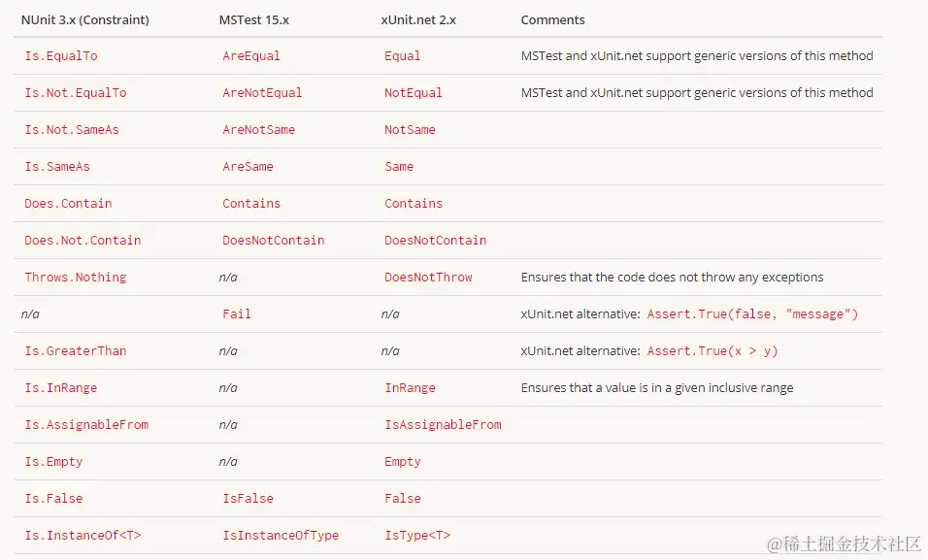Click the Is.SameAs constraint text
Screen dimensions: 928x560
(57, 167)
